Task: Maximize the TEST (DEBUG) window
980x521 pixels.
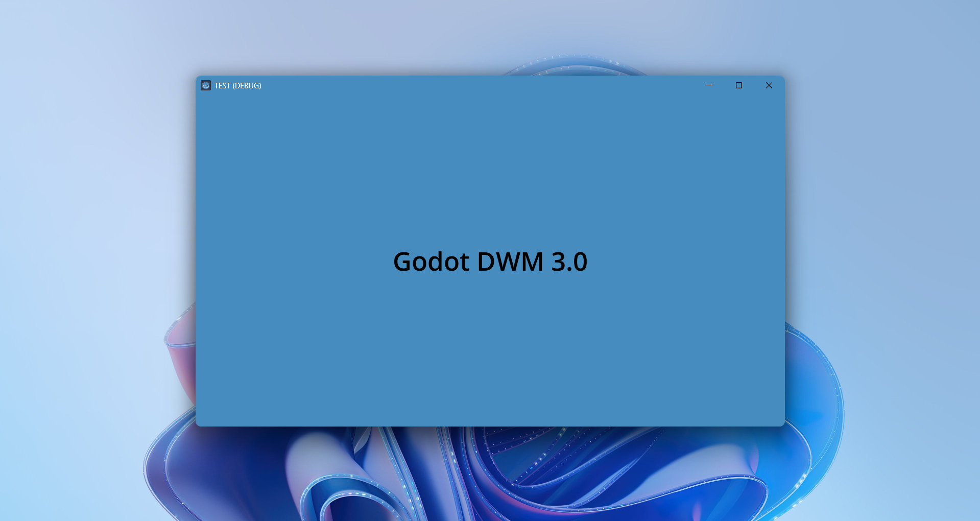Action: [739, 85]
